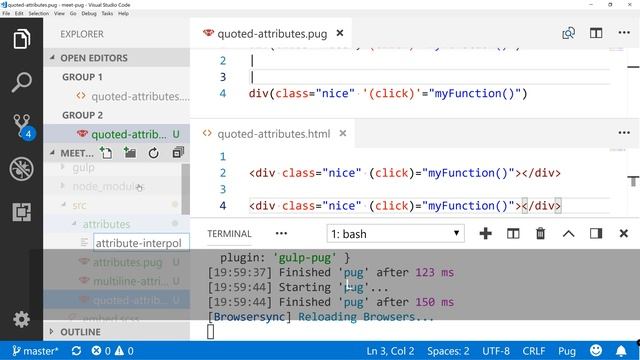Kill the terminal with trash icon

pyautogui.click(x=540, y=233)
